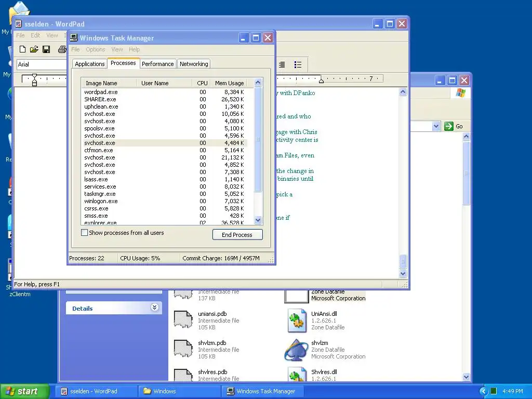Select ctfmon.exe process row
The height and width of the screenshot is (399, 532).
[x=164, y=150]
